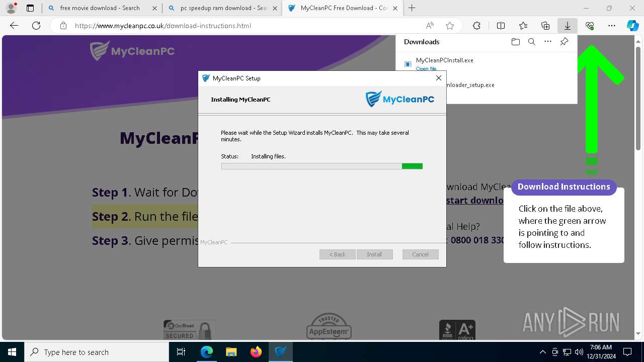Open downloads folder icon in Downloads panel
644x362 pixels.
tap(515, 42)
